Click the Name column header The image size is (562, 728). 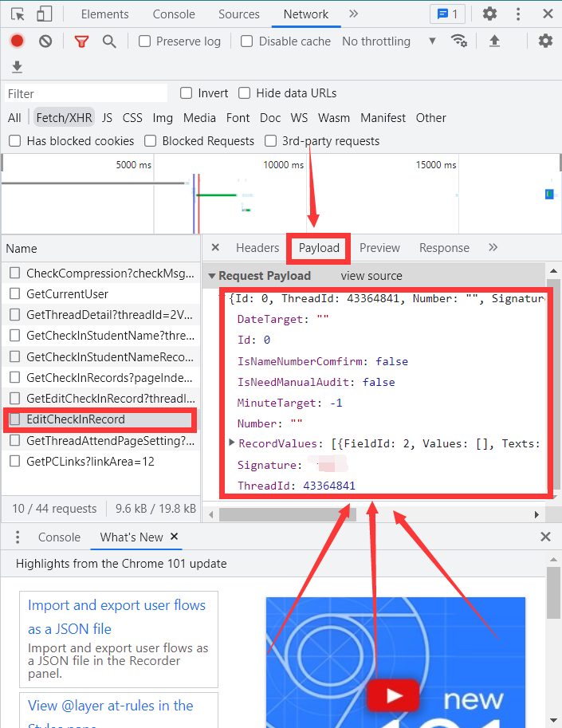(x=22, y=249)
